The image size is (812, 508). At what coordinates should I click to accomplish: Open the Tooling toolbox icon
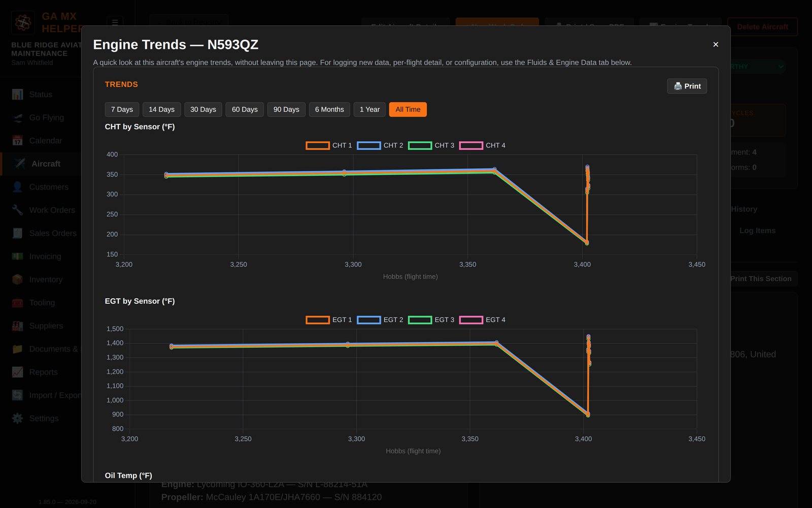click(x=18, y=303)
